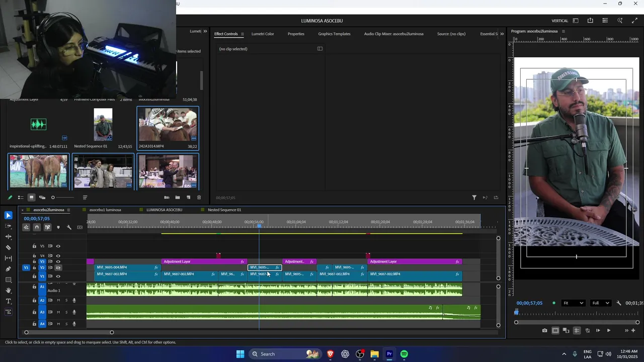644x362 pixels.
Task: Toggle Insert sequences as nests button
Action: [26, 227]
